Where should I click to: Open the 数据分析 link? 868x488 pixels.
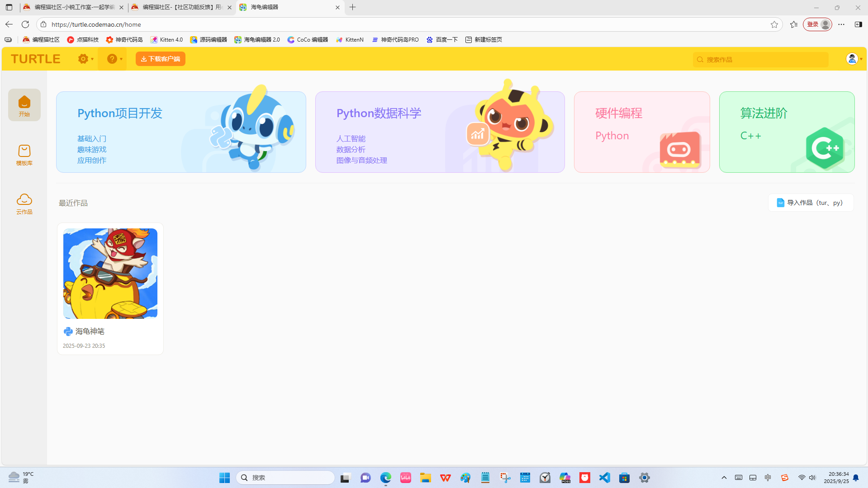click(x=351, y=150)
